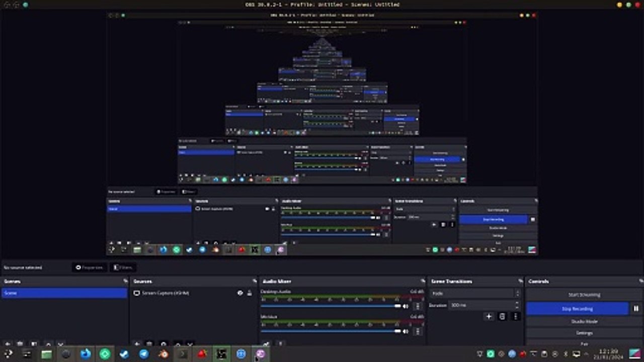
Task: Adjust the Desktop Audio volume slider
Action: pos(331,306)
